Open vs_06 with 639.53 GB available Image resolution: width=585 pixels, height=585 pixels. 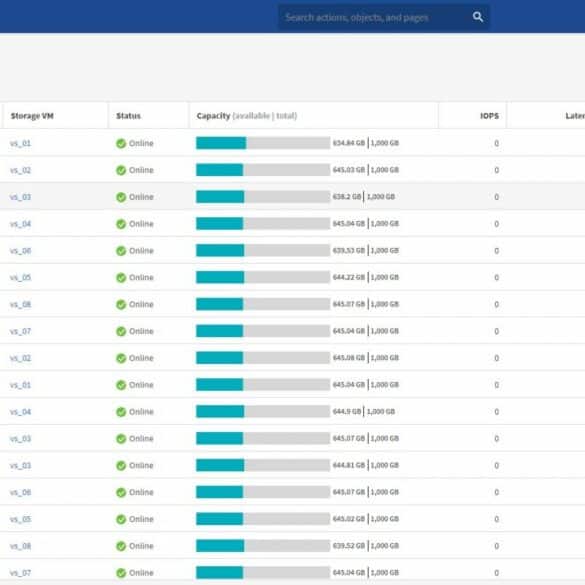(21, 251)
